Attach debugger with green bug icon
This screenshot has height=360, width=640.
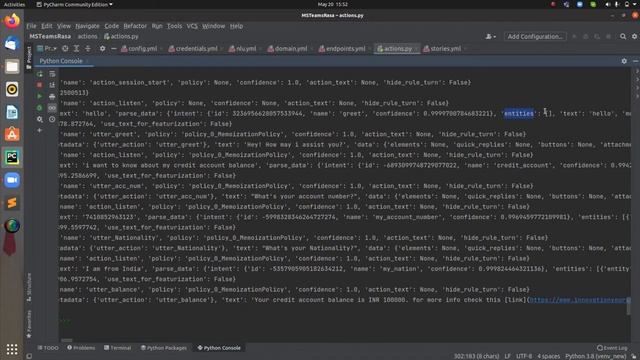(x=40, y=108)
